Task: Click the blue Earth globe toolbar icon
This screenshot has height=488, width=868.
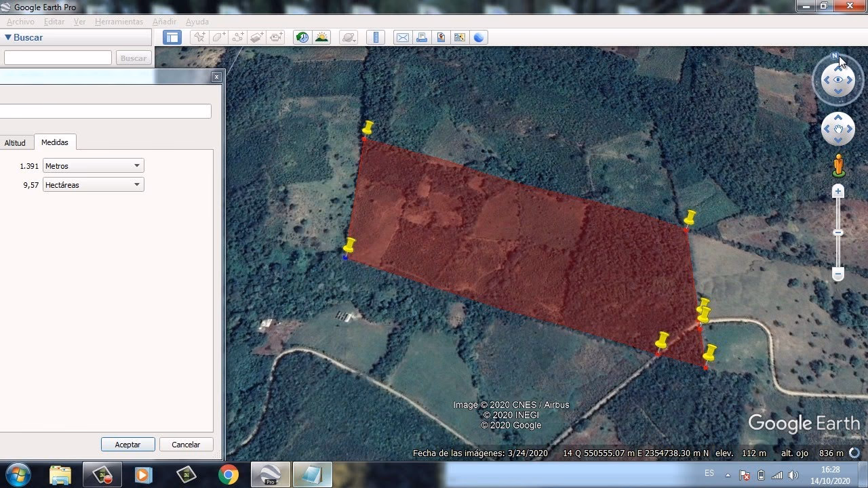Action: (x=479, y=37)
